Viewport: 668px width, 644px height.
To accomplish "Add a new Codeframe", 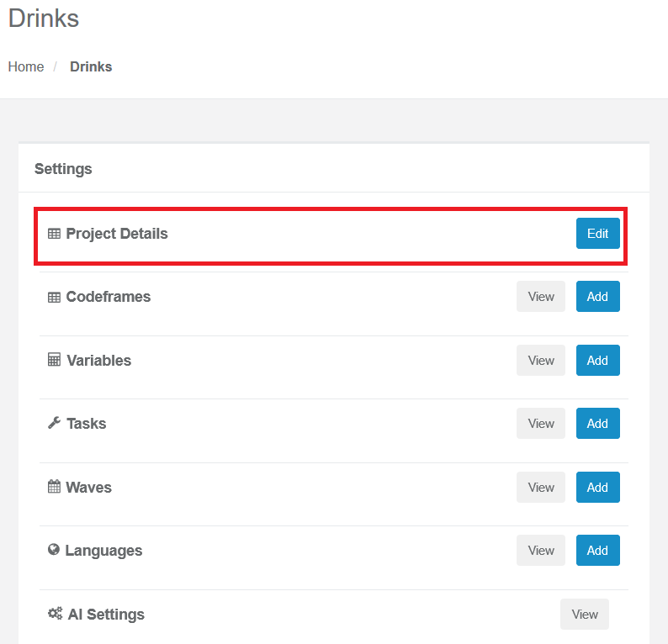I will point(597,296).
